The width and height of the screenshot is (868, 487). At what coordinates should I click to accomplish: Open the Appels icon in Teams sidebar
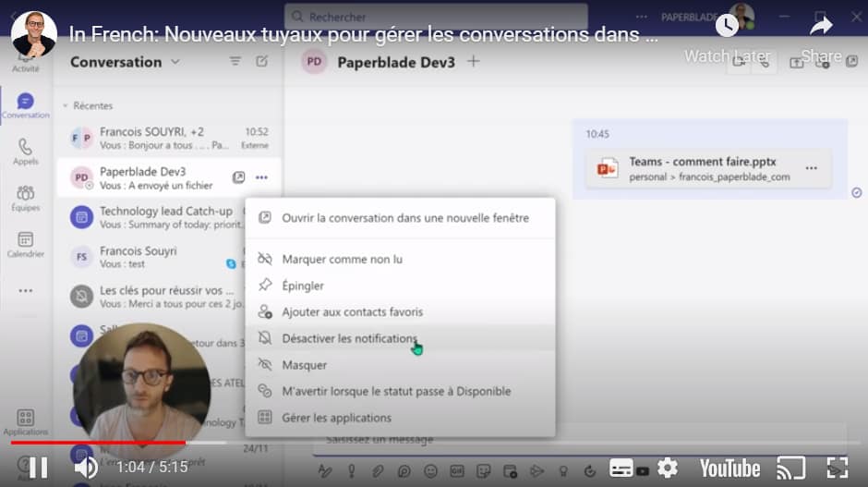(x=25, y=148)
